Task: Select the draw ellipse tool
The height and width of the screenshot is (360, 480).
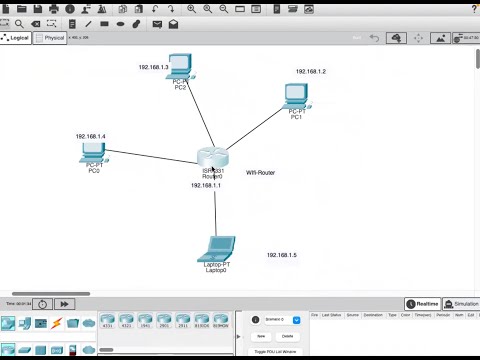Action: pos(121,24)
